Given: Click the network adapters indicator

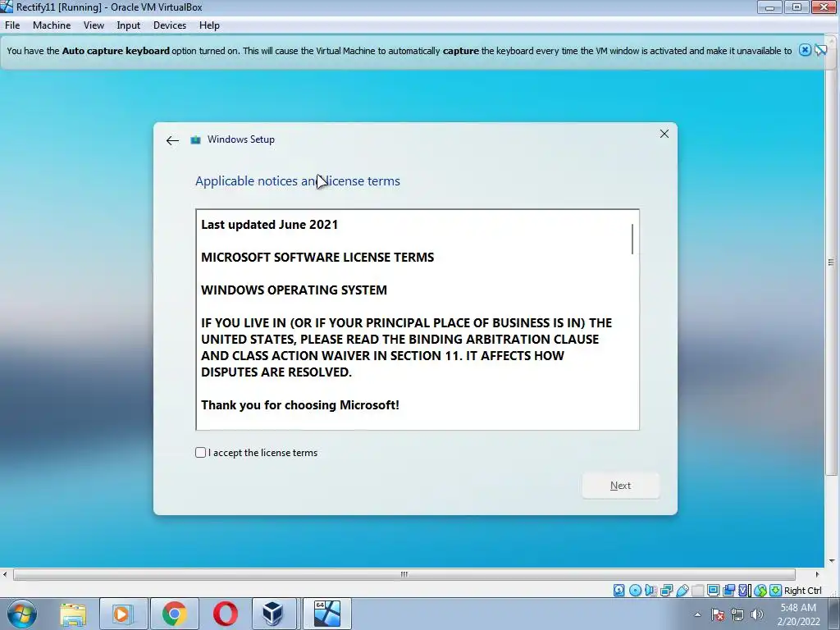Looking at the screenshot, I should [x=666, y=591].
